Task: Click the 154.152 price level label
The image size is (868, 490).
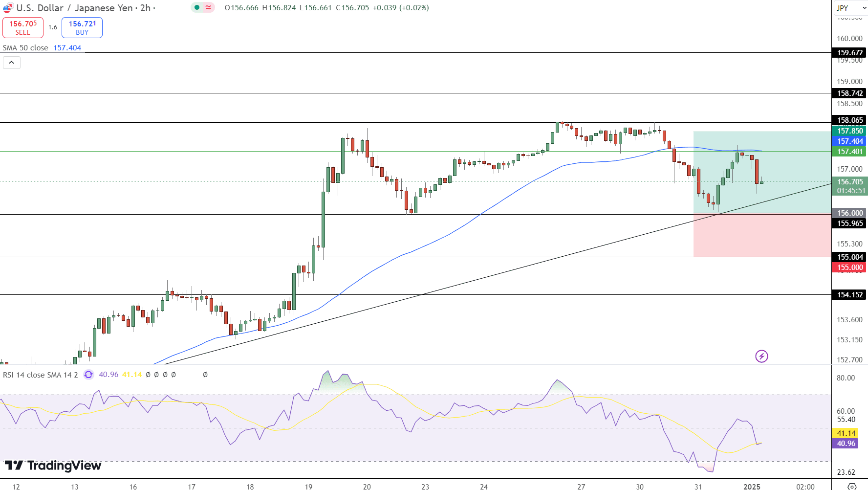Action: point(849,295)
